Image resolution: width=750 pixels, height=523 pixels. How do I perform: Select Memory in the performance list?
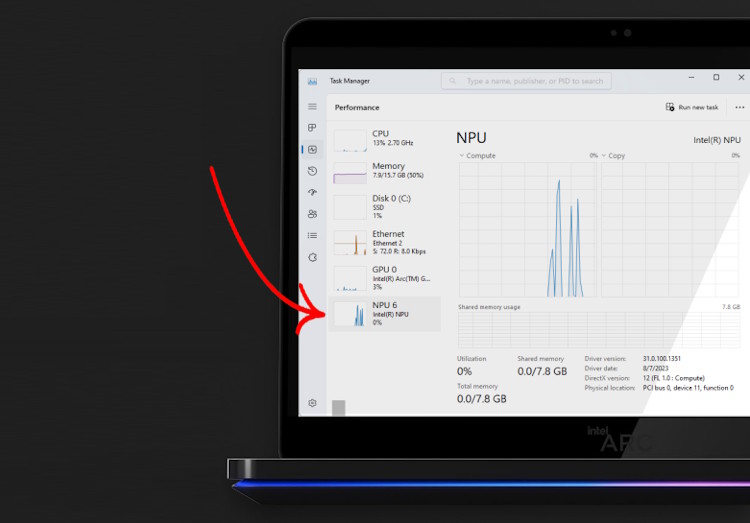385,171
